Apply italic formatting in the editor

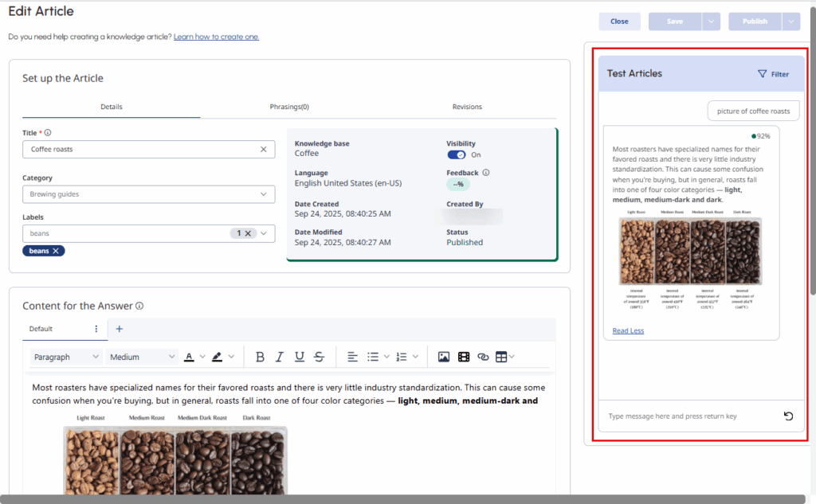pyautogui.click(x=279, y=356)
